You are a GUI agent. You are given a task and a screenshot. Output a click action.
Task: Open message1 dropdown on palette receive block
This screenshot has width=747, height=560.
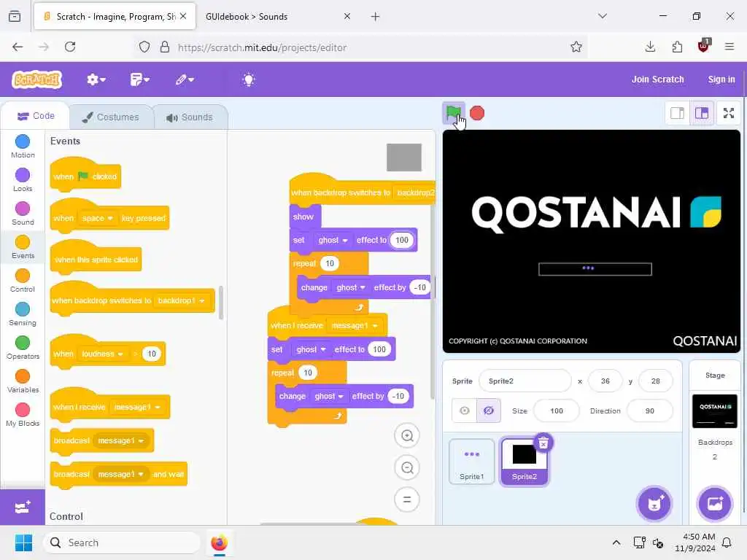click(x=136, y=407)
